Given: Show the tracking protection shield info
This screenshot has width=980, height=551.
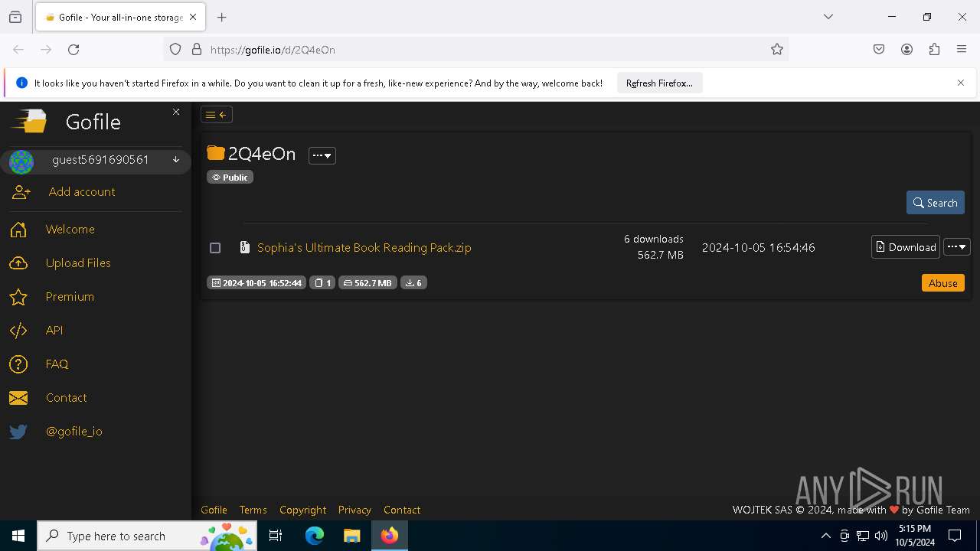Looking at the screenshot, I should point(175,50).
